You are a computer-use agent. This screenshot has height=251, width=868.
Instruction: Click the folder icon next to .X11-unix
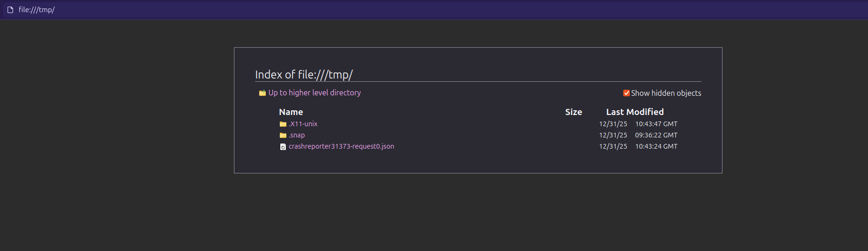[283, 124]
